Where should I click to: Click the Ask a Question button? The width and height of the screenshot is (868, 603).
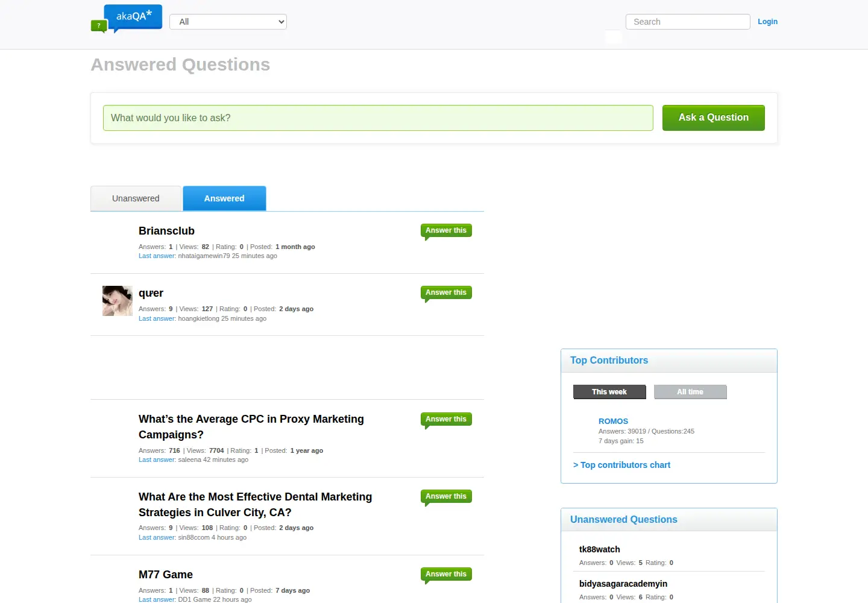[x=713, y=118]
